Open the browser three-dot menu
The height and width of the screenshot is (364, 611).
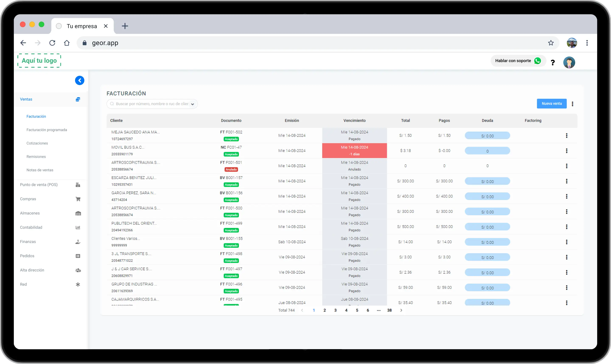[x=587, y=43]
